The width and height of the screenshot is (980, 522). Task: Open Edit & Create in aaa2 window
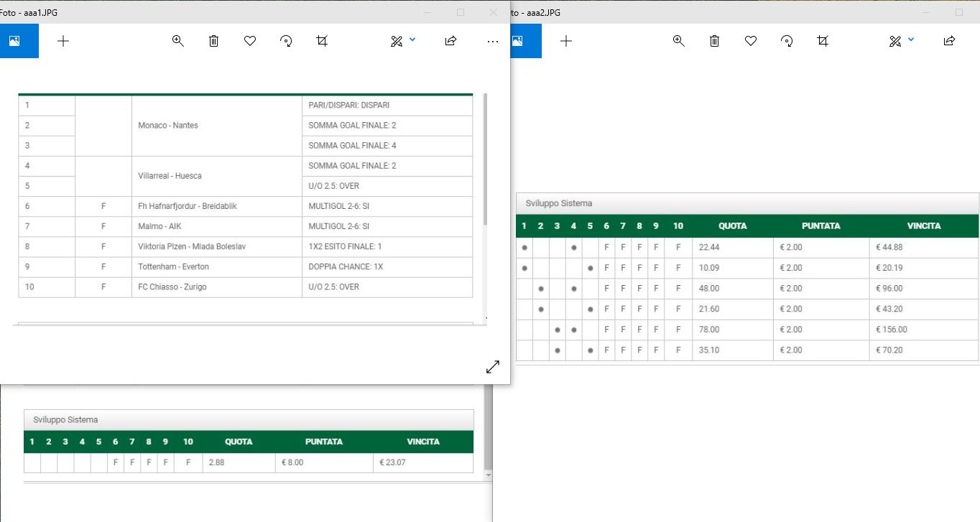(895, 41)
